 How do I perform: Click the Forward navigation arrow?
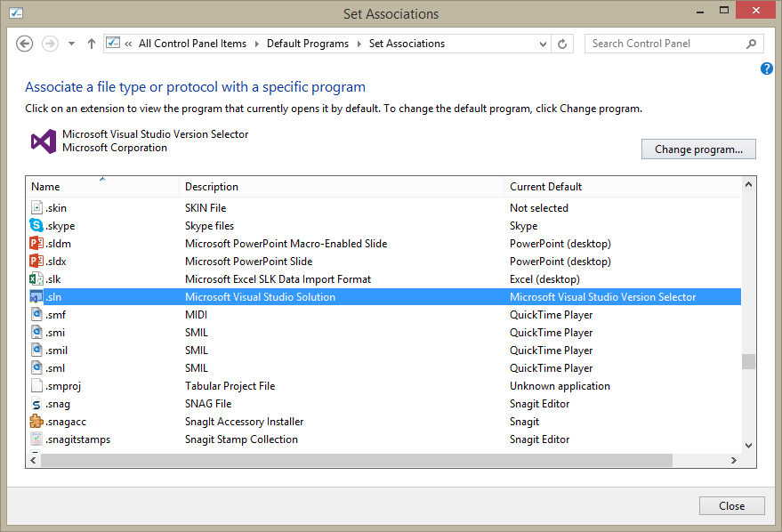click(50, 44)
